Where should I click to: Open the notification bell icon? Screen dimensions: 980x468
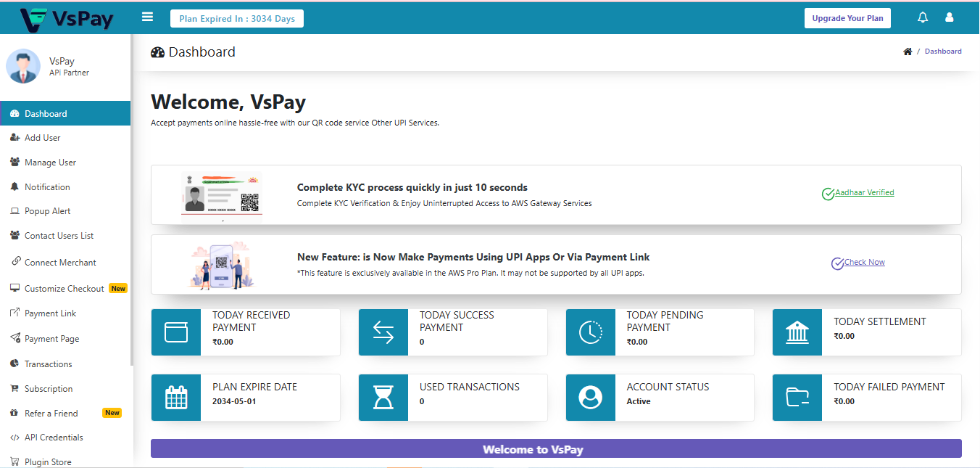[923, 18]
